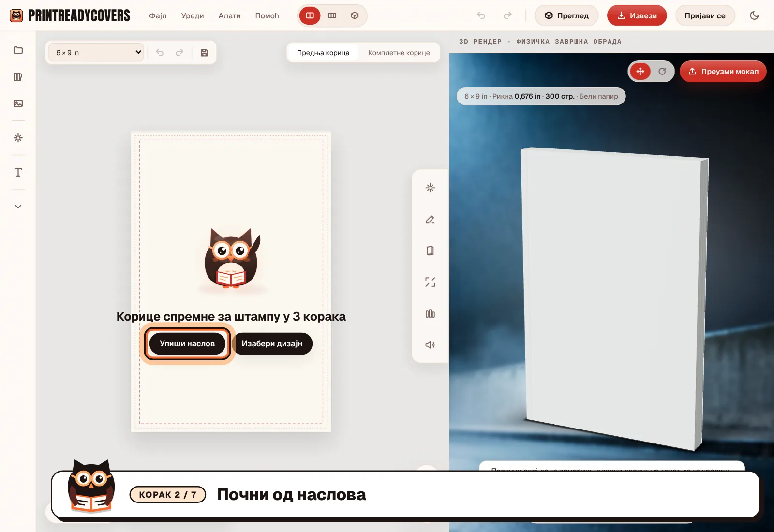
Task: Open the image panel icon in sidebar
Action: tap(18, 103)
